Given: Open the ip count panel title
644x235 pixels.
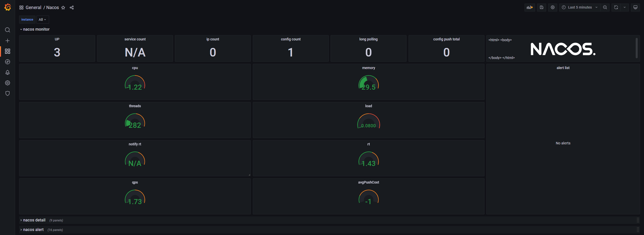Looking at the screenshot, I should click(213, 39).
